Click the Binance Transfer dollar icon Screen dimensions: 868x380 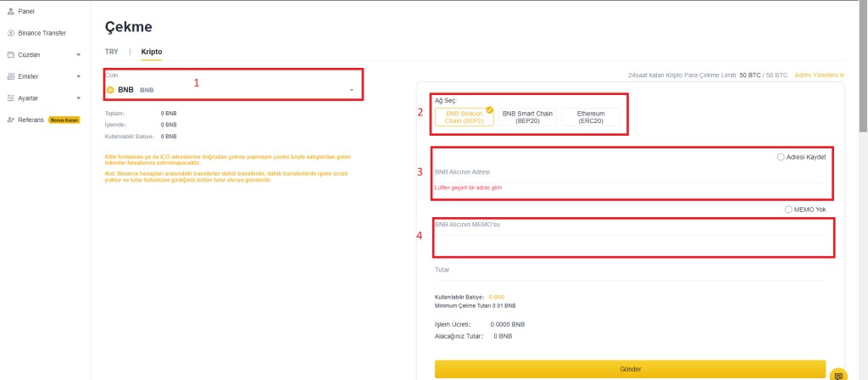tap(10, 33)
